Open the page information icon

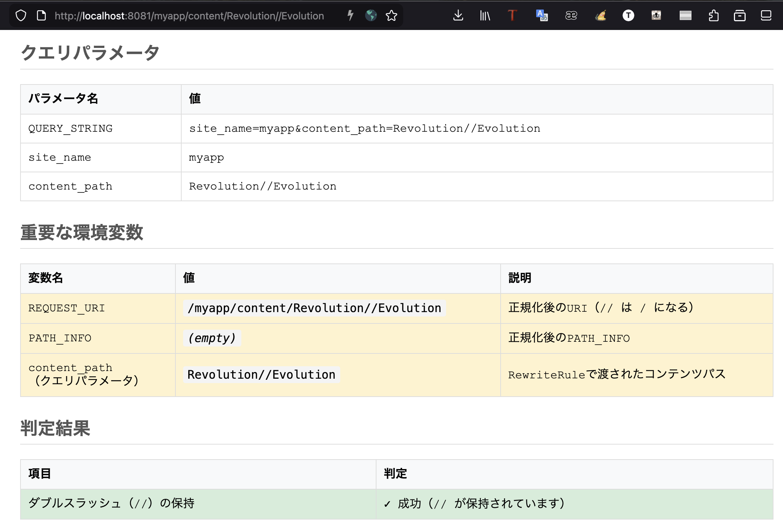click(41, 15)
